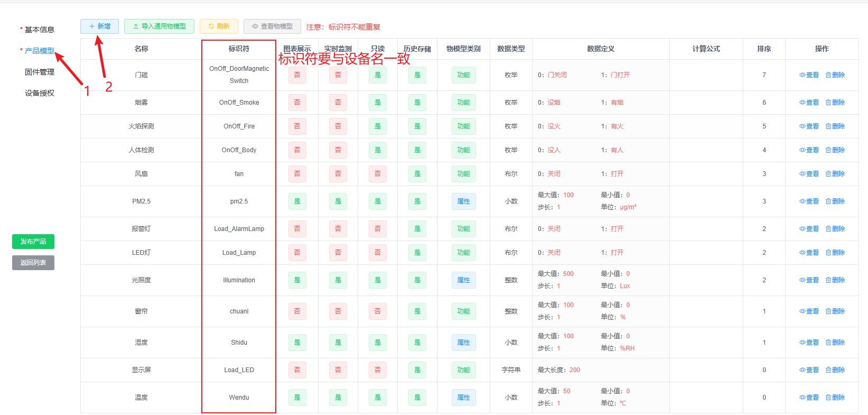Delete the 温度 row

click(835, 398)
